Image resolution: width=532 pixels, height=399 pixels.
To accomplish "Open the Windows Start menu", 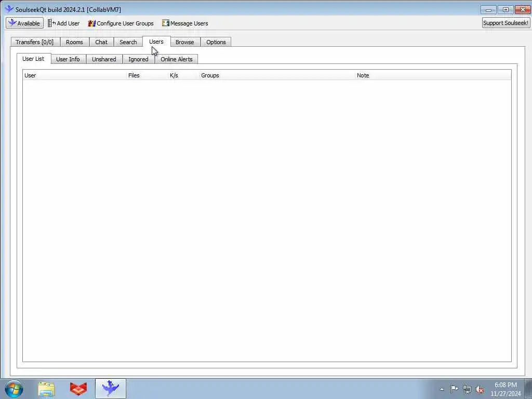I will coord(14,389).
